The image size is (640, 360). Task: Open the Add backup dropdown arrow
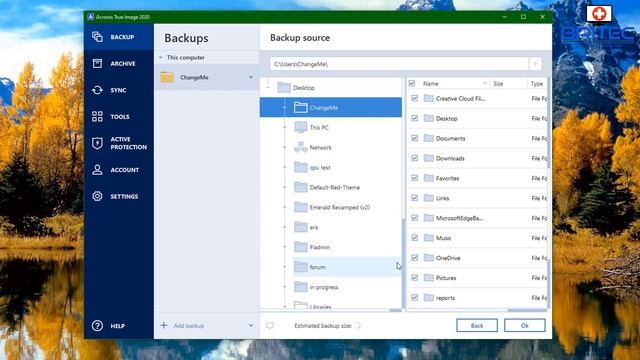click(251, 326)
